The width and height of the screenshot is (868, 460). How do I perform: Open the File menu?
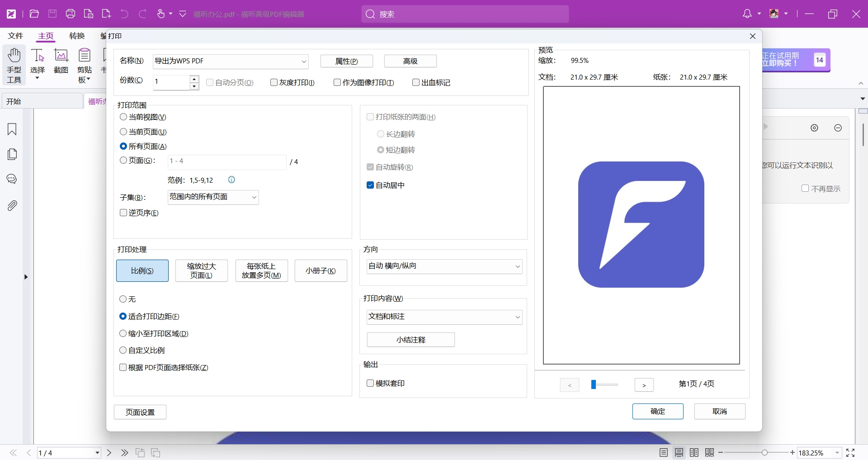[x=15, y=36]
